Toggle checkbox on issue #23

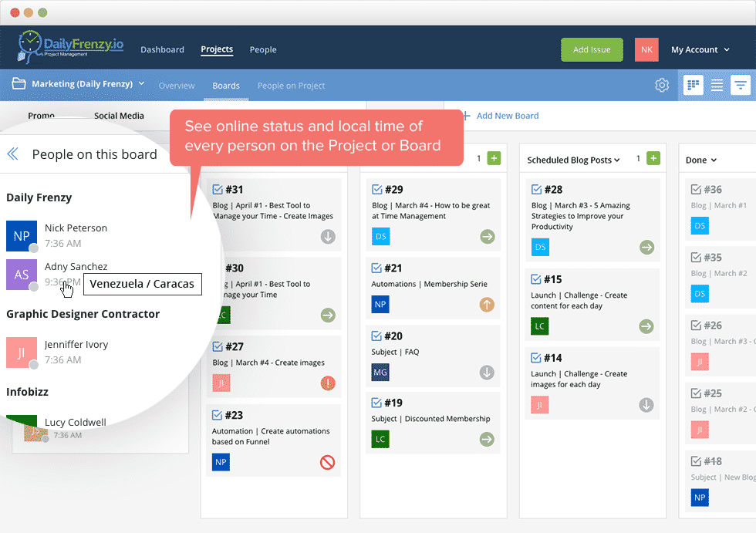(x=217, y=415)
